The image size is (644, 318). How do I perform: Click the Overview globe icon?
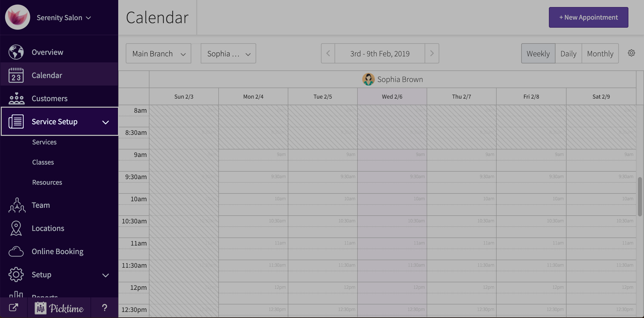click(x=16, y=52)
